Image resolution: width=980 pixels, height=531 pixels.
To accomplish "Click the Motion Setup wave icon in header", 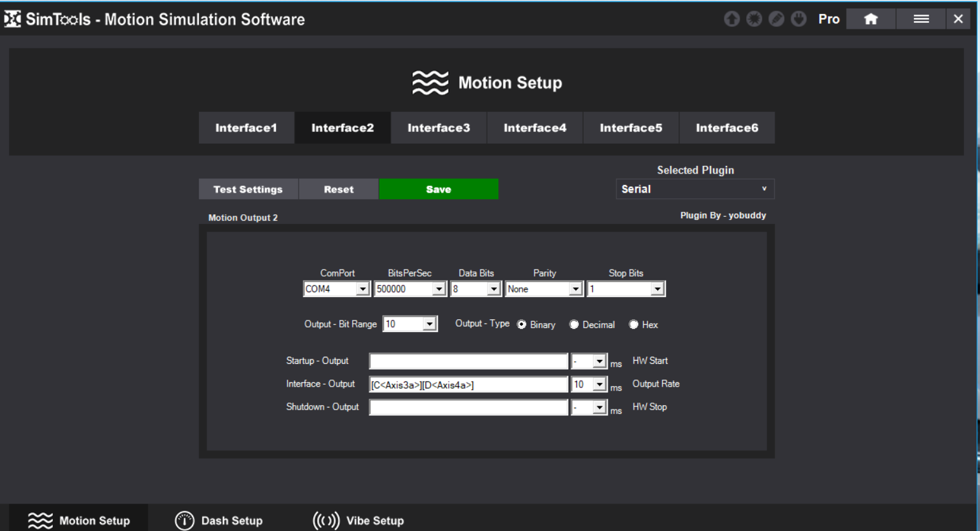I will click(x=430, y=83).
